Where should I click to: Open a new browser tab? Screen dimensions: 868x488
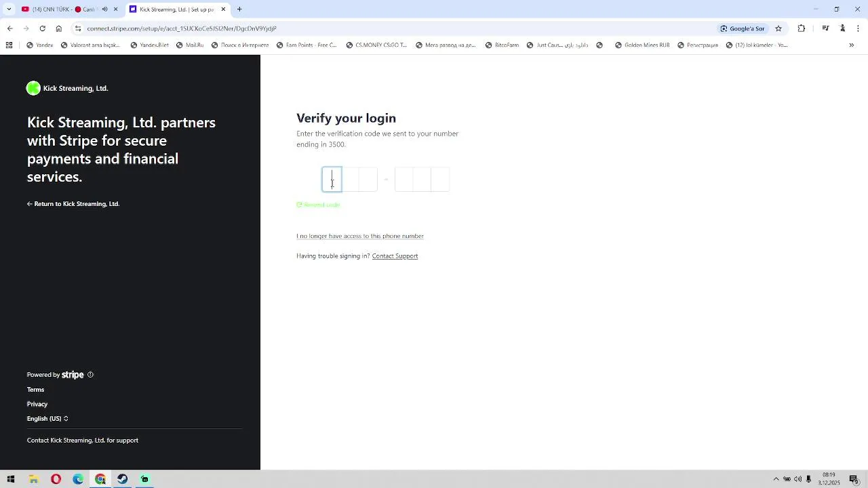239,9
